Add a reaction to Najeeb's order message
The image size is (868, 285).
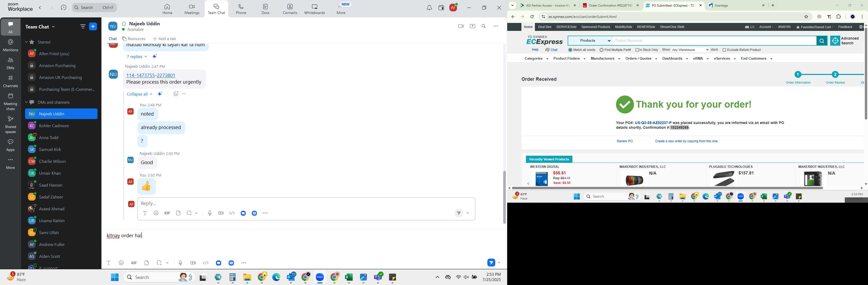pos(176,94)
